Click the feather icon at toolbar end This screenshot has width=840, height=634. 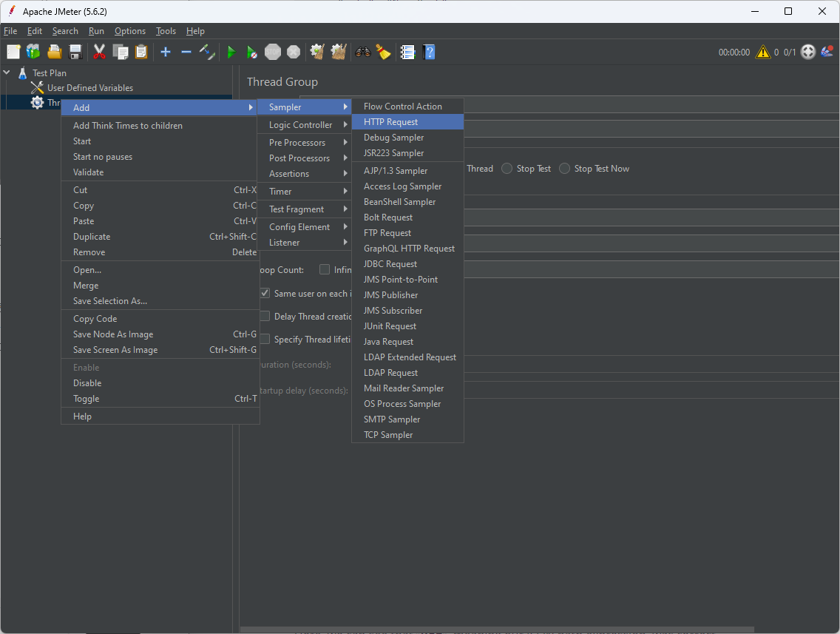(x=827, y=52)
